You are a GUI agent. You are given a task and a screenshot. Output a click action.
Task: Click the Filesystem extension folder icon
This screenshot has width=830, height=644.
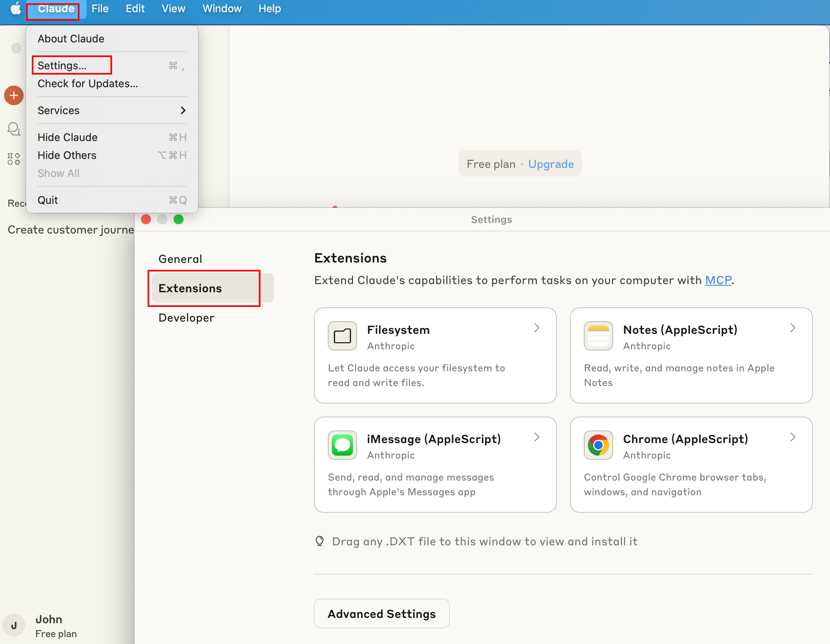click(x=342, y=335)
